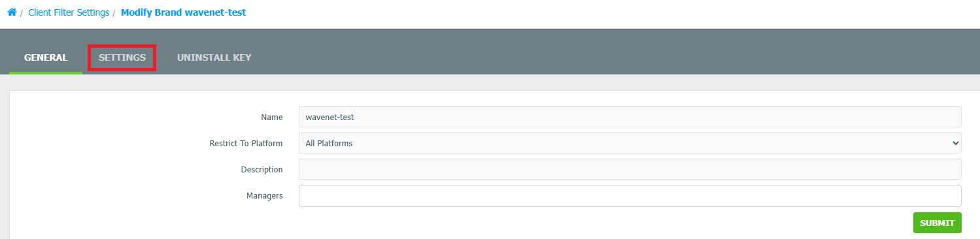Focus the Managers input box
The height and width of the screenshot is (239, 980).
coord(630,196)
